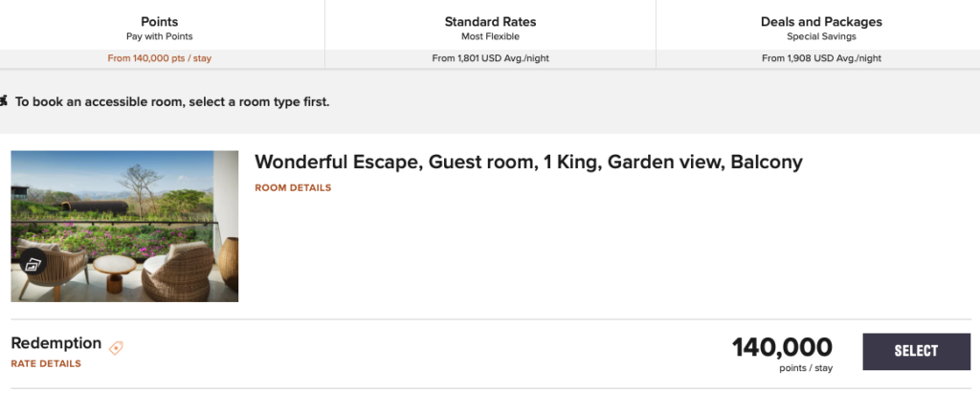Click the "Special Savings" subtitle

821,36
